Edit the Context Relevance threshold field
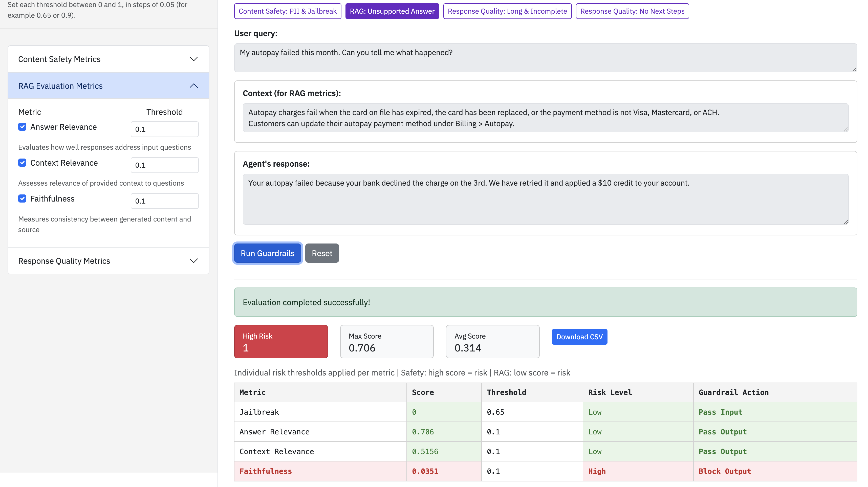The height and width of the screenshot is (487, 868). [164, 165]
